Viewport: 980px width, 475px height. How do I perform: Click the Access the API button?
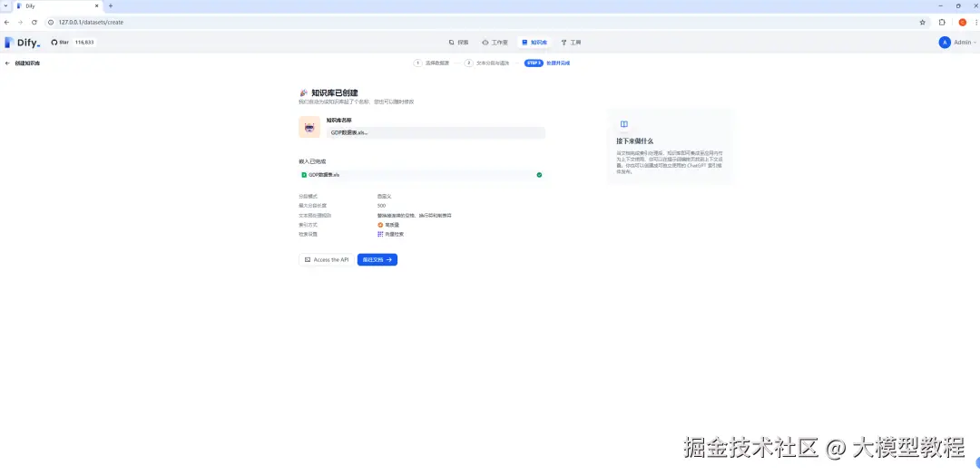click(327, 259)
